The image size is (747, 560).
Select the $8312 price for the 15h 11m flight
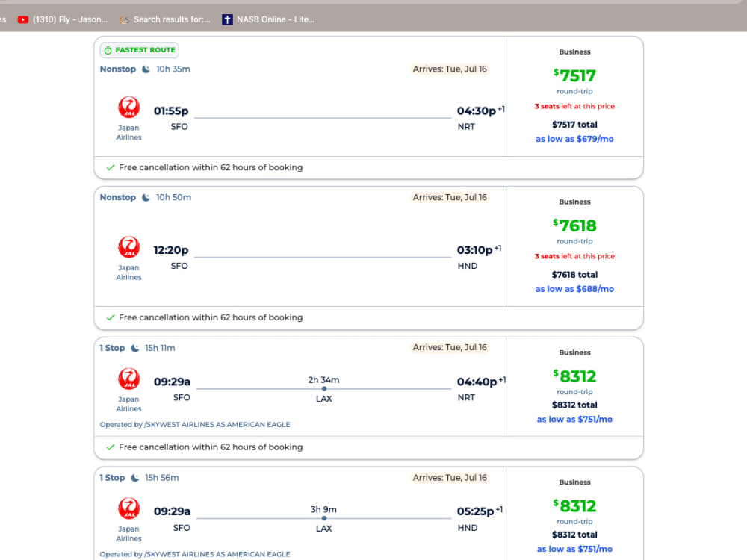pos(574,376)
